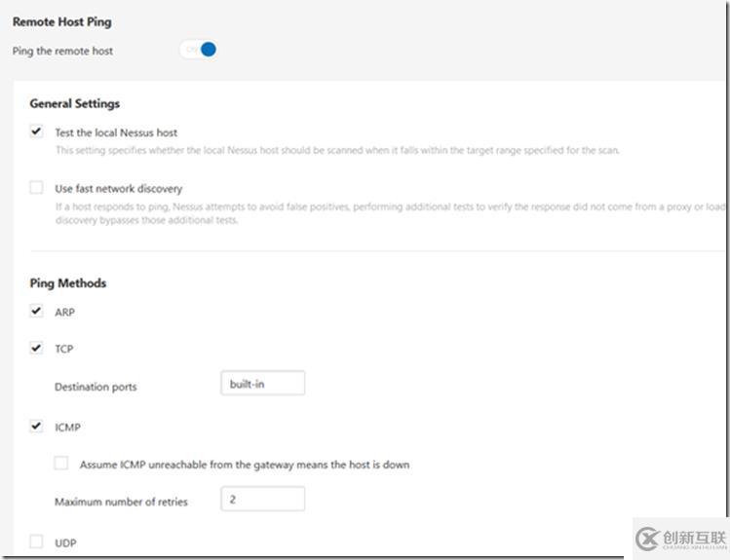The height and width of the screenshot is (560, 730).
Task: Click the 'General Settings' section heading
Action: coord(75,103)
